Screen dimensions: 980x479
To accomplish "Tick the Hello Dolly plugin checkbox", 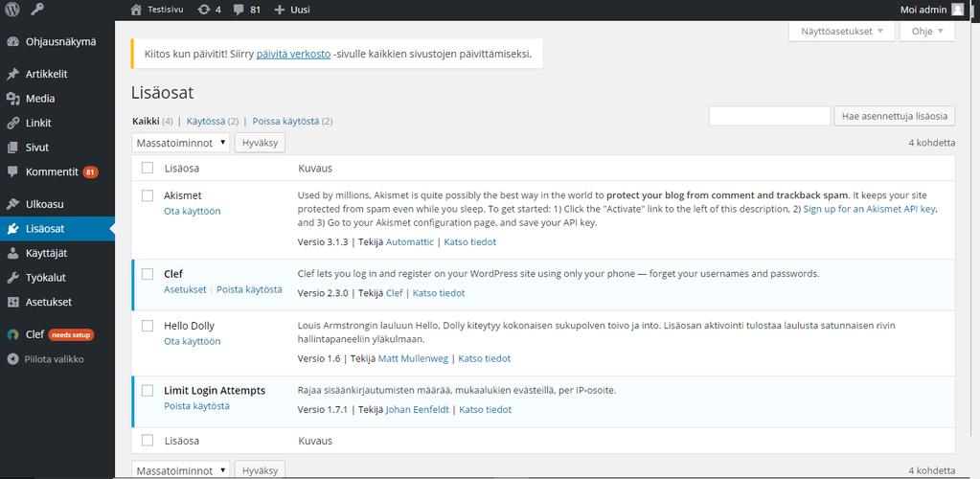I will click(148, 326).
